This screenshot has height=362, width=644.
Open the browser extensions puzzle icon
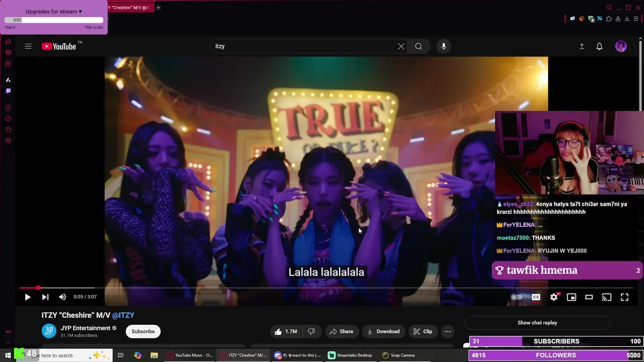click(609, 19)
